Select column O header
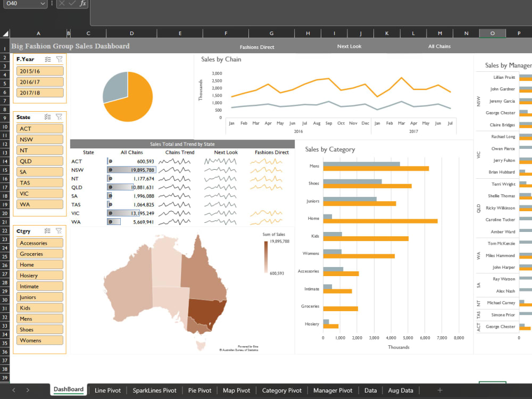This screenshot has width=532, height=399. (x=492, y=33)
